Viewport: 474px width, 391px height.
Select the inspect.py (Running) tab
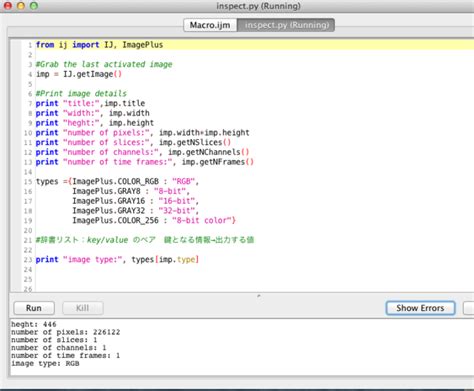[286, 25]
